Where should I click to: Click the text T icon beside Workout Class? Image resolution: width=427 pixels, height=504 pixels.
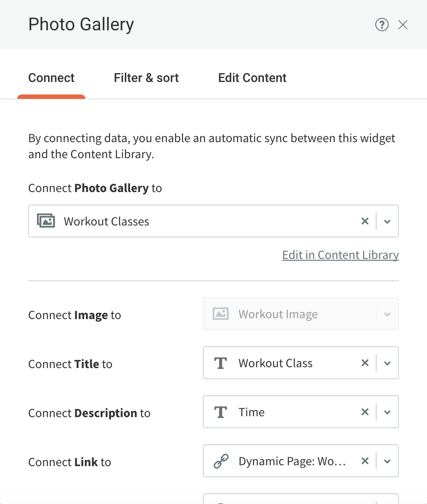point(221,363)
